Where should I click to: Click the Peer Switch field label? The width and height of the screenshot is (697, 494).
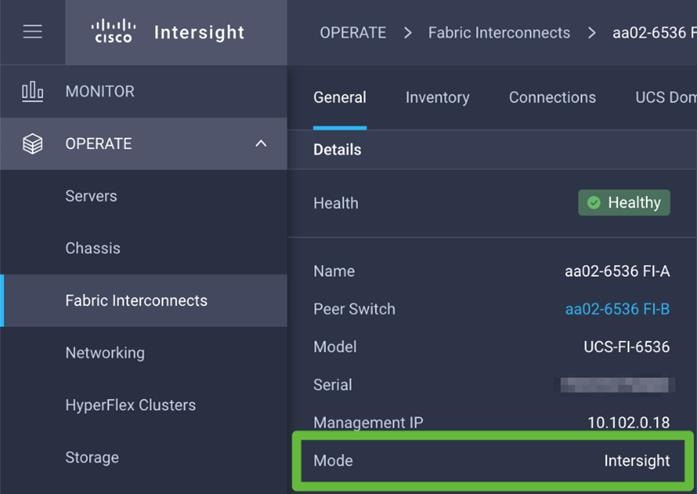coord(354,309)
